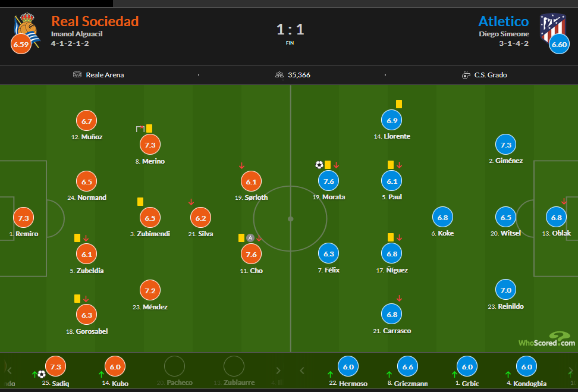Open Real Sociedad team link

pyautogui.click(x=95, y=21)
